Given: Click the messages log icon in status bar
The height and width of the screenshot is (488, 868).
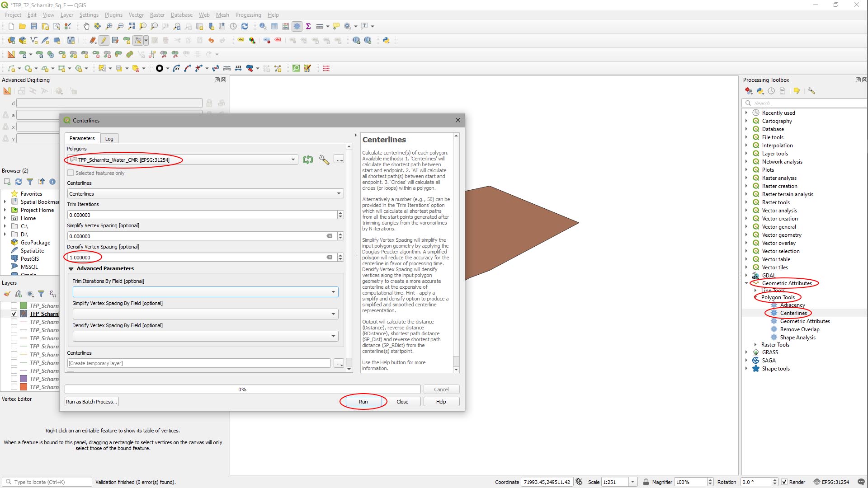Looking at the screenshot, I should click(x=861, y=482).
